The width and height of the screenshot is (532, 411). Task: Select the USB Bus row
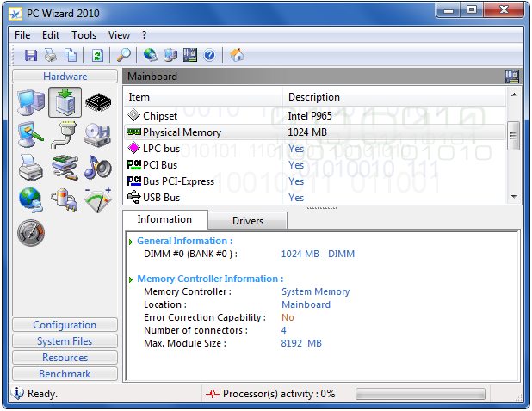pyautogui.click(x=315, y=198)
